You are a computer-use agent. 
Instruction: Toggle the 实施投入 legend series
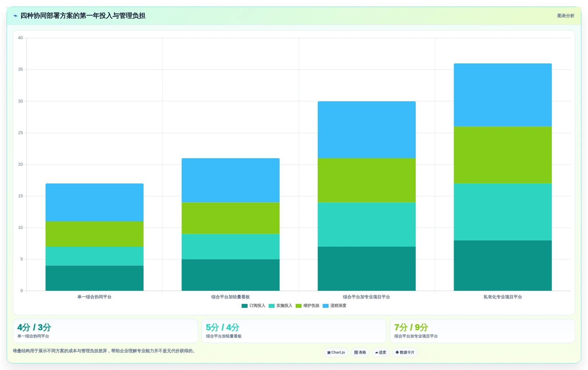[281, 306]
